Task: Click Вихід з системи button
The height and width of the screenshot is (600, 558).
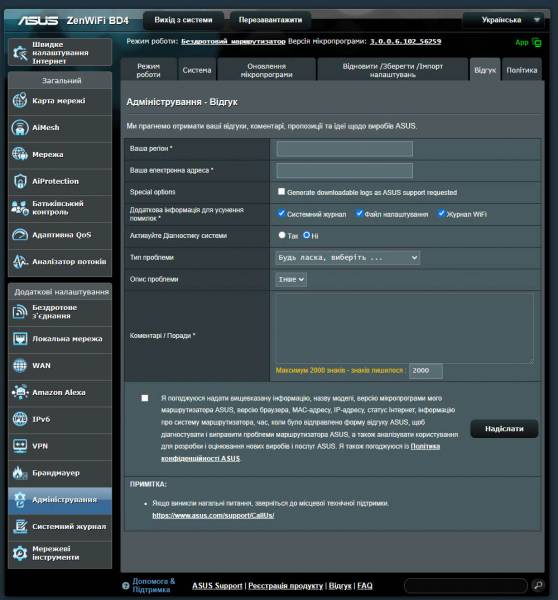Action: tap(183, 20)
